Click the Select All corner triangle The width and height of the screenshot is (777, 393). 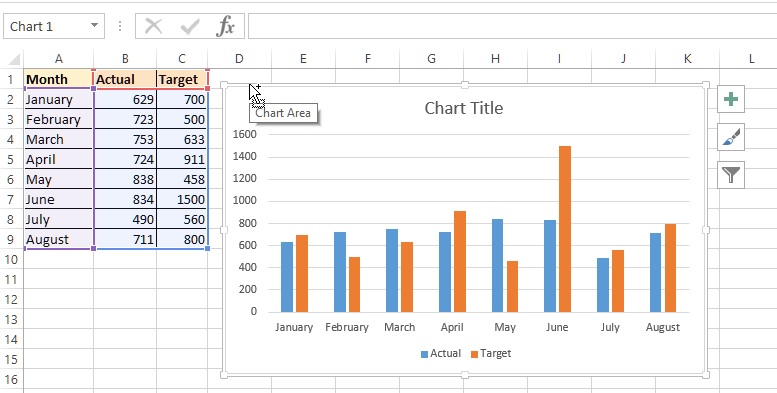point(14,59)
